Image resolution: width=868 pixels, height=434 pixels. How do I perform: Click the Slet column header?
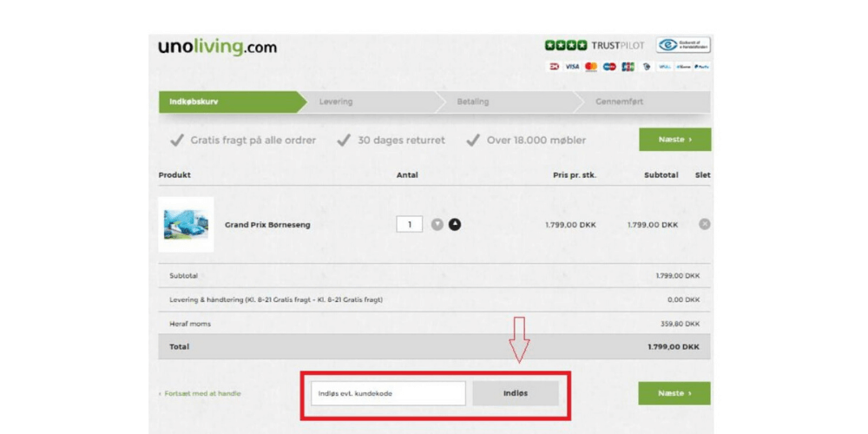(x=703, y=175)
